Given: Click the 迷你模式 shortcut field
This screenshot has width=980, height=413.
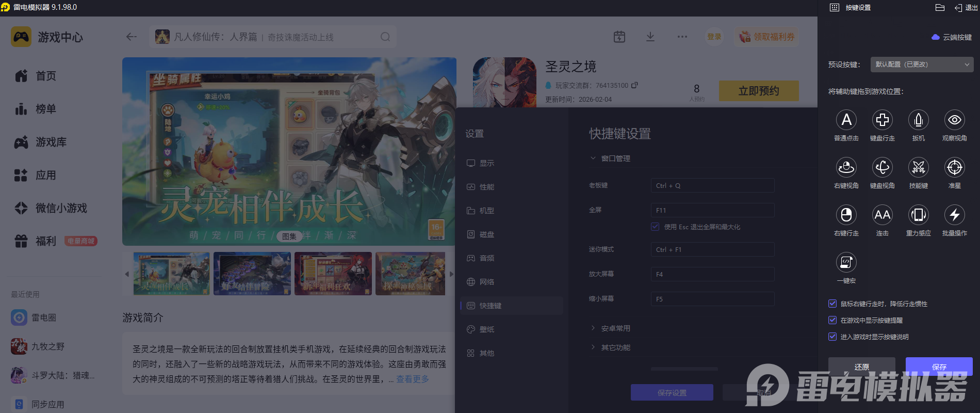Looking at the screenshot, I should tap(712, 249).
